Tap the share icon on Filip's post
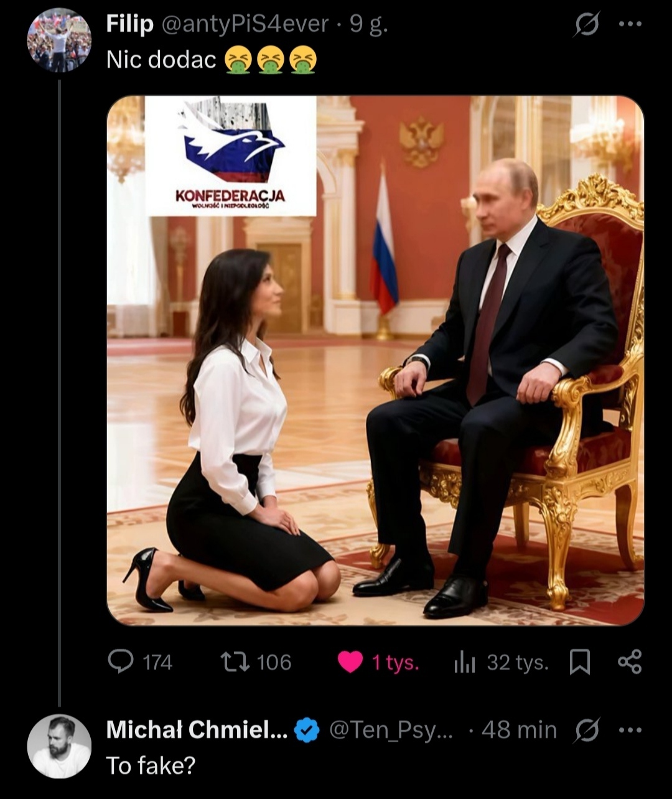672x799 pixels. 630,661
